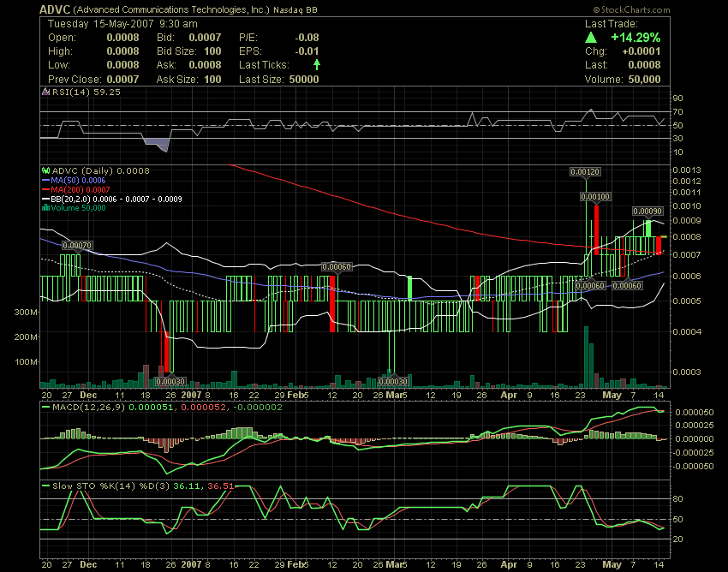Click the RSI(14) indicator icon
The width and height of the screenshot is (728, 572).
[x=45, y=92]
